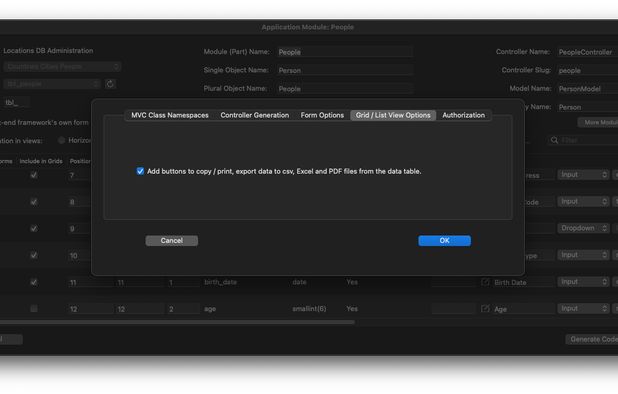This screenshot has height=394, width=618.
Task: Toggle Include in Grids for row 7
Action: [x=34, y=175]
